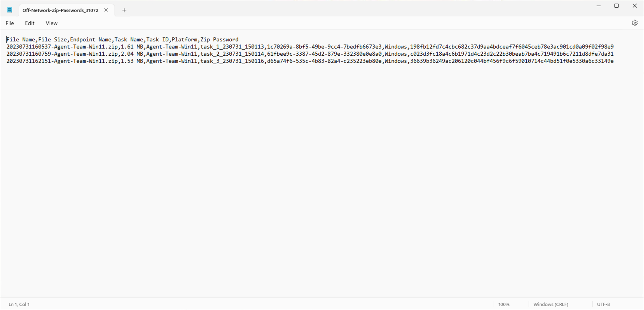The image size is (644, 310).
Task: Click the 100% zoom level in status bar
Action: 504,304
